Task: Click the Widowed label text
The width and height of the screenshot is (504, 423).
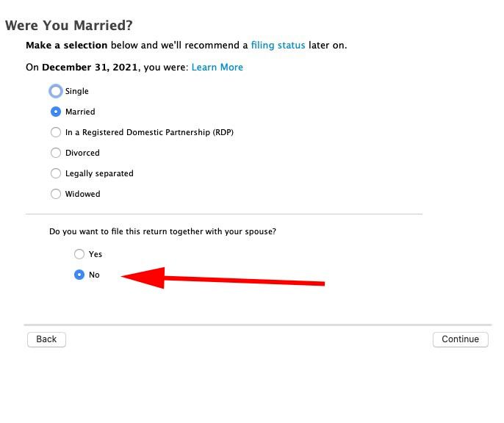Action: coord(82,194)
